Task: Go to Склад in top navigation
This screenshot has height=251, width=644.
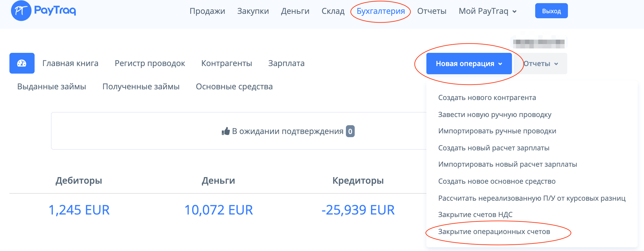Action: (333, 11)
